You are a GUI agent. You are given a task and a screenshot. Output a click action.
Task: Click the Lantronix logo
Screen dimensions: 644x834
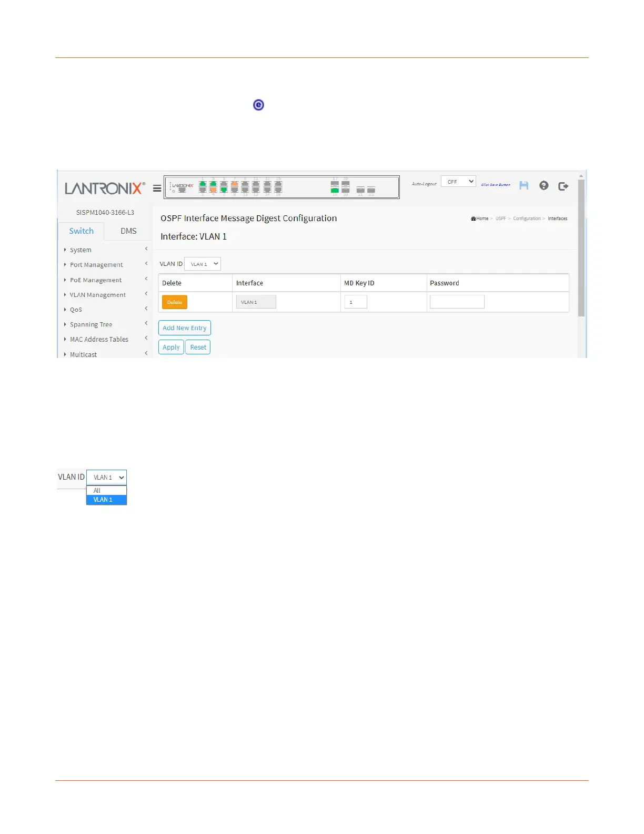(105, 188)
